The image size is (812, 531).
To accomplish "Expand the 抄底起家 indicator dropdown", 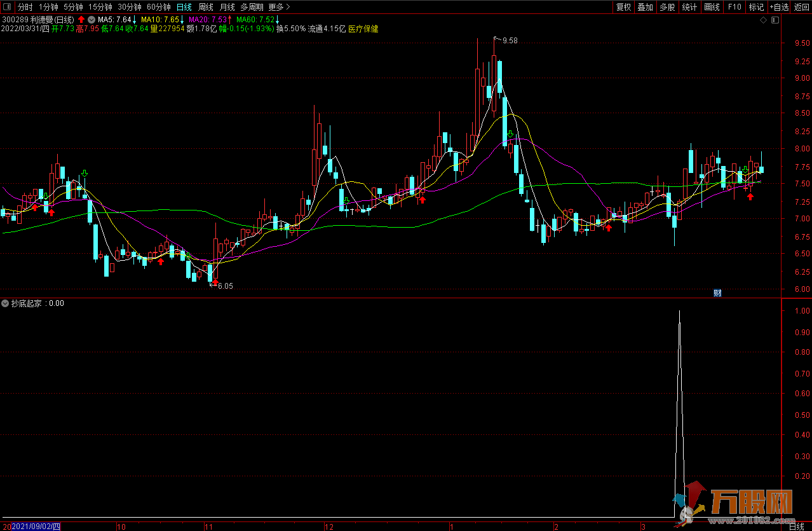I will coord(6,303).
